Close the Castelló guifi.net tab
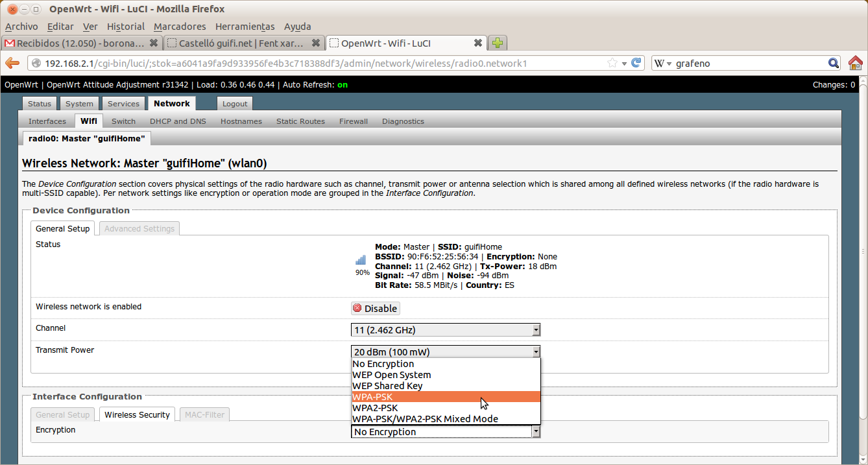This screenshot has height=465, width=868. coord(315,43)
